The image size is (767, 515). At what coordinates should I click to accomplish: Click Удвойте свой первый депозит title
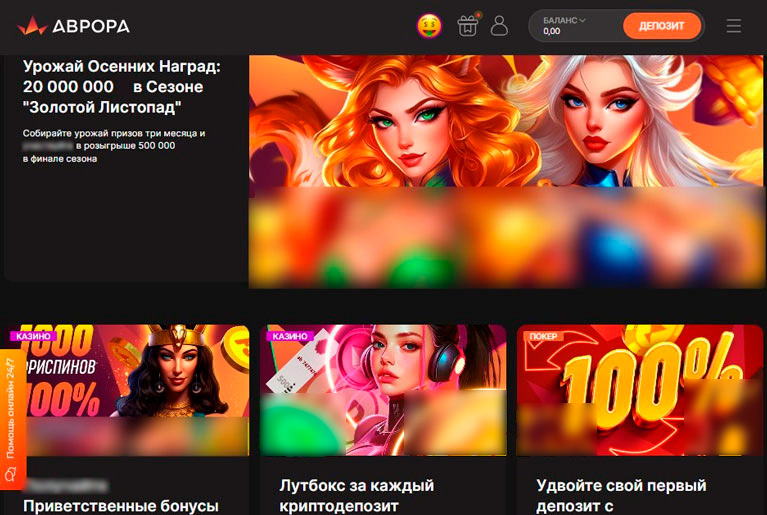click(x=621, y=495)
